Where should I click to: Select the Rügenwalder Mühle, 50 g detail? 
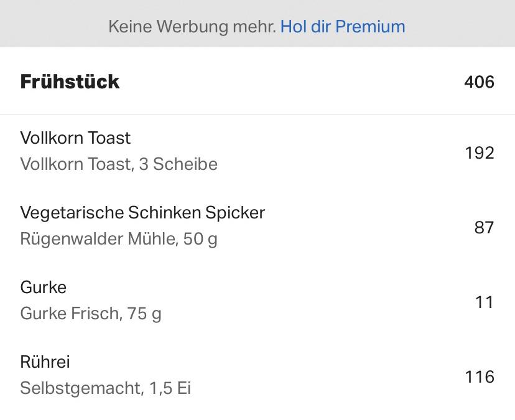point(119,239)
